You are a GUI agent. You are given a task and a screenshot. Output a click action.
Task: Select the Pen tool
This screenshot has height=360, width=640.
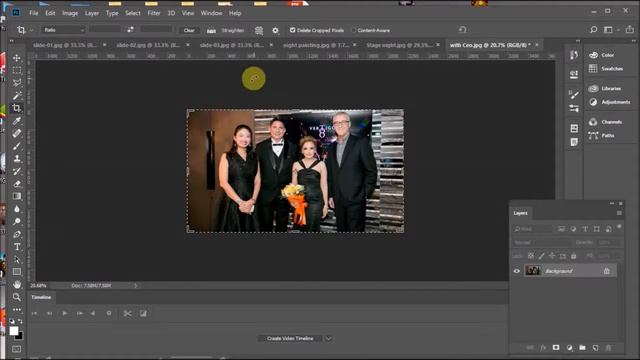(x=17, y=234)
